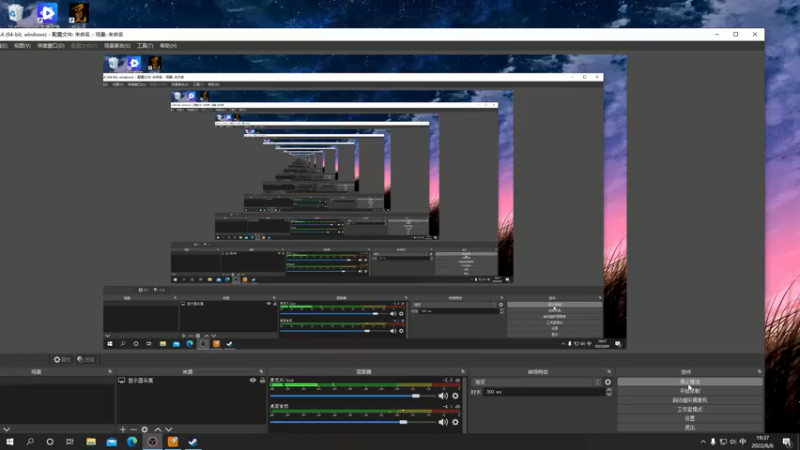Open the source filters (滤镜) button

tap(86, 360)
